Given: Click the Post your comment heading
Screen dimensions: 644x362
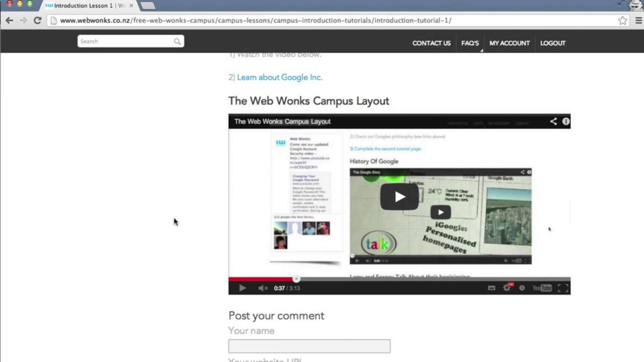Looking at the screenshot, I should tap(276, 316).
